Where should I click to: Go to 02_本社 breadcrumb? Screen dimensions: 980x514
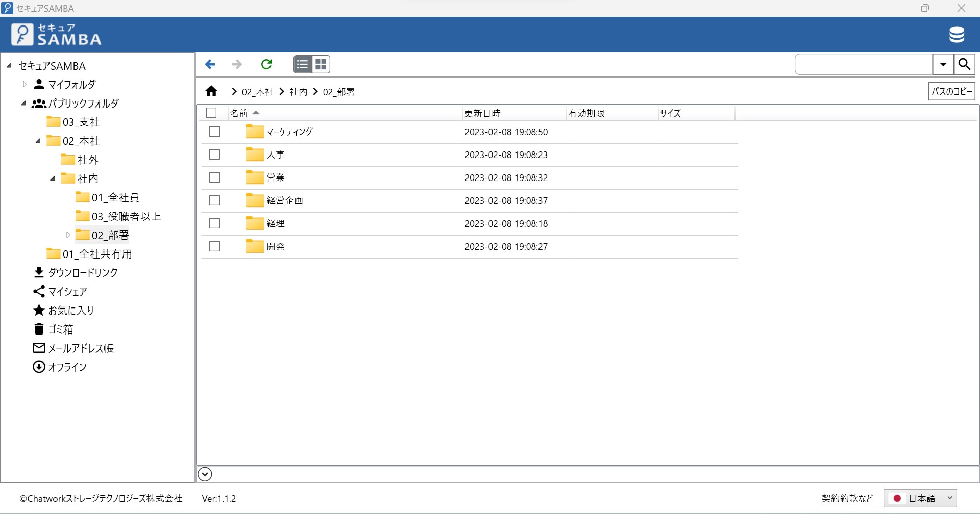(x=258, y=92)
